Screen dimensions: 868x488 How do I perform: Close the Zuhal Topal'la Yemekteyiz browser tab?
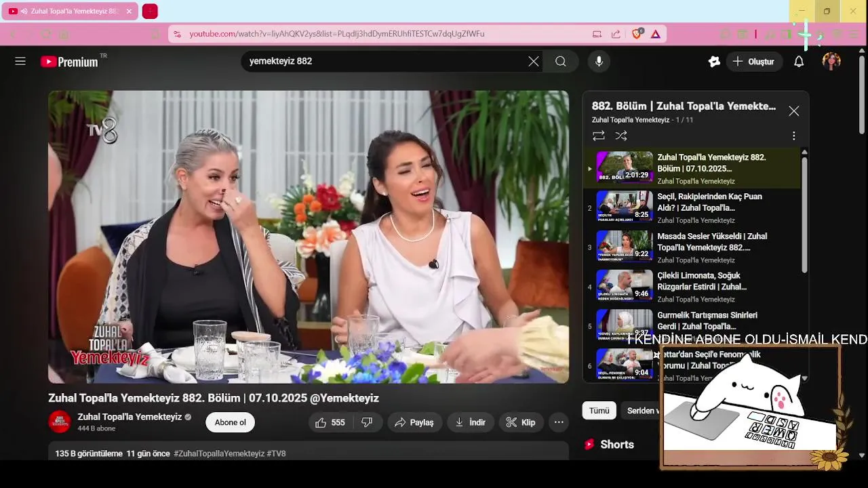[129, 12]
